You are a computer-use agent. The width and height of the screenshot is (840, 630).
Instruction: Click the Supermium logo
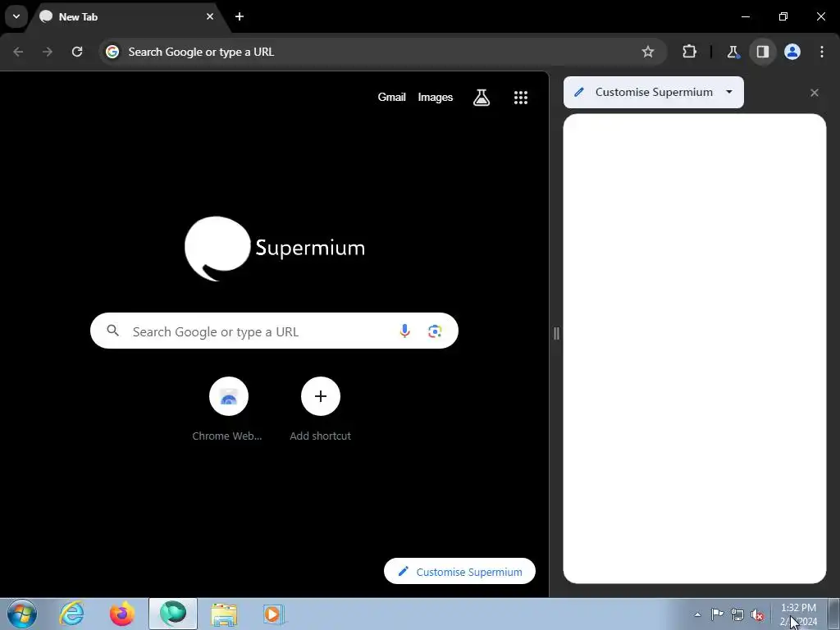[x=274, y=249]
